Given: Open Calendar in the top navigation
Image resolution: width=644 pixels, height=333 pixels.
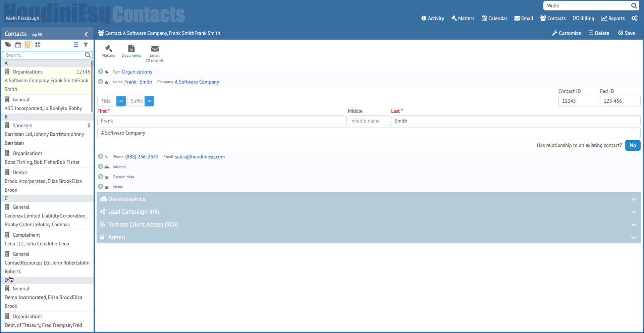Looking at the screenshot, I should (494, 18).
